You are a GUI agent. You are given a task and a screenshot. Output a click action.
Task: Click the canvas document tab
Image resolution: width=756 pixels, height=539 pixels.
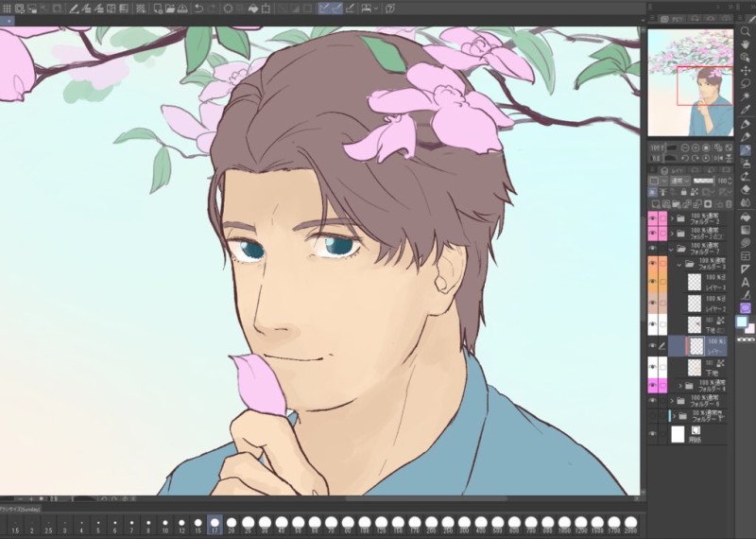click(8, 21)
